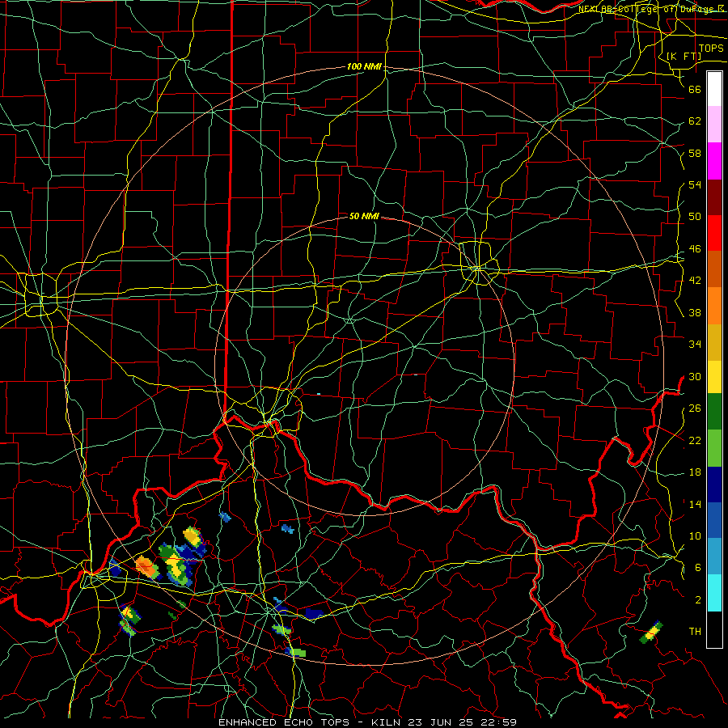Click the bright red legend swatch
Screen dimensions: 728x728
[714, 233]
